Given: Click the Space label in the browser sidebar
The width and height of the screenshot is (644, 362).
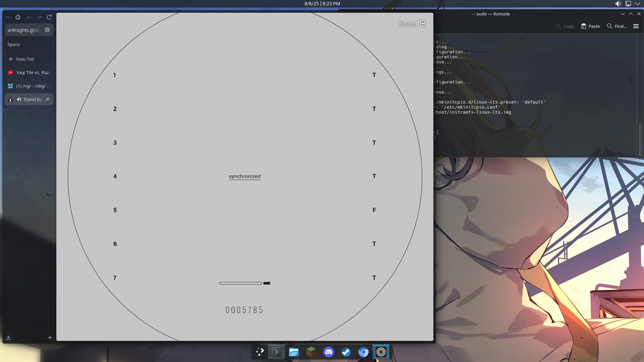Looking at the screenshot, I should pyautogui.click(x=14, y=44).
